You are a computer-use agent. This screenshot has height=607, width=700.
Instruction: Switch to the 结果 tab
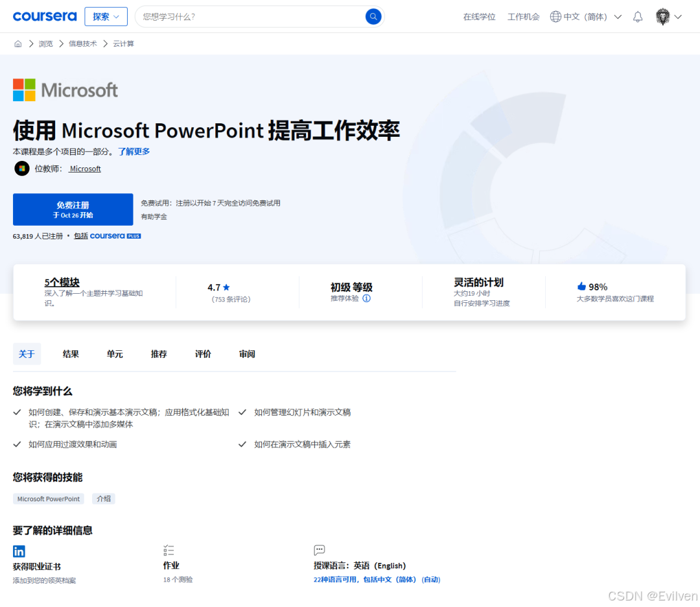[x=71, y=353]
